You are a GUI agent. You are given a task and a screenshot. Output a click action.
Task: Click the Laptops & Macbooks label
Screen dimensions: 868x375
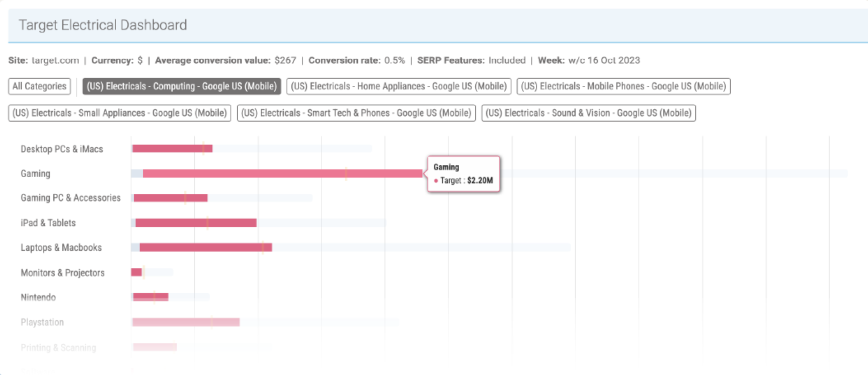(61, 248)
